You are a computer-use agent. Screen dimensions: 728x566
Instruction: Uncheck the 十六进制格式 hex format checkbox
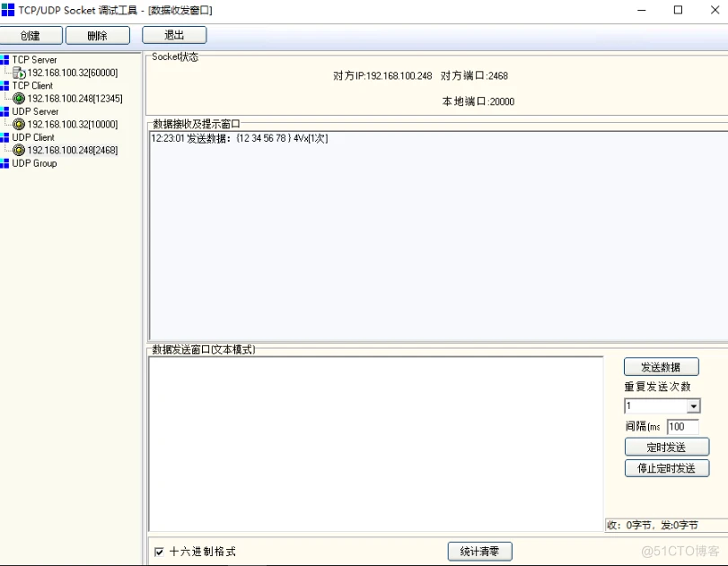click(160, 552)
